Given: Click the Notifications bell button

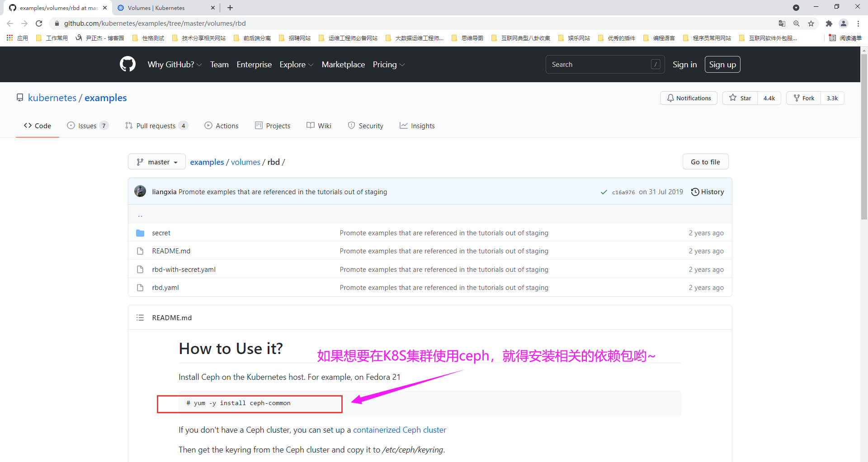Looking at the screenshot, I should (689, 98).
